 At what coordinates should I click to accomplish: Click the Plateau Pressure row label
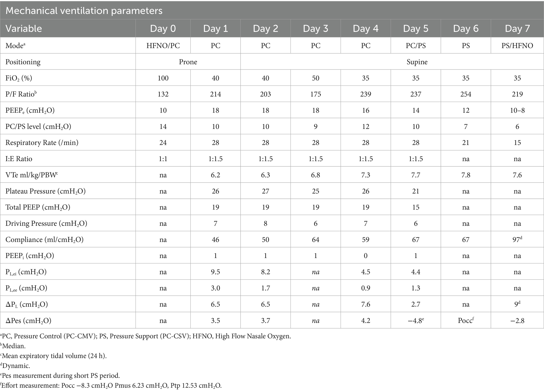45,191
